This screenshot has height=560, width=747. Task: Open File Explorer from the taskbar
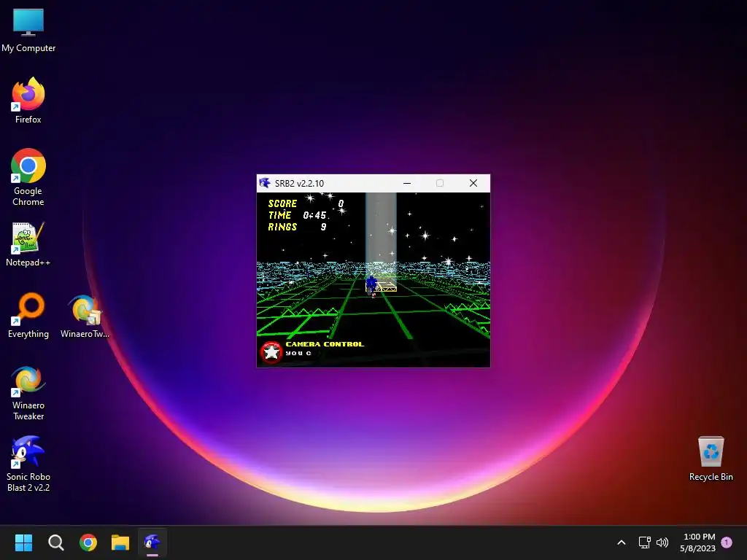tap(120, 542)
